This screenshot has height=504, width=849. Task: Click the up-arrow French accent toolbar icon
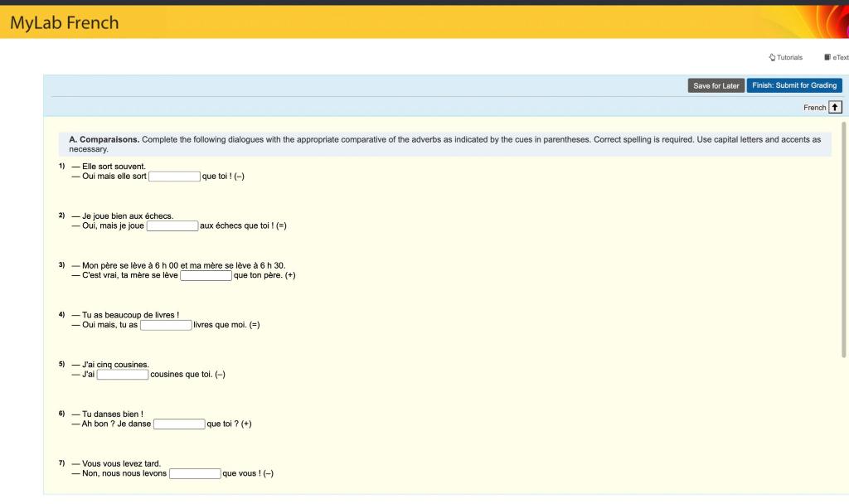(835, 106)
